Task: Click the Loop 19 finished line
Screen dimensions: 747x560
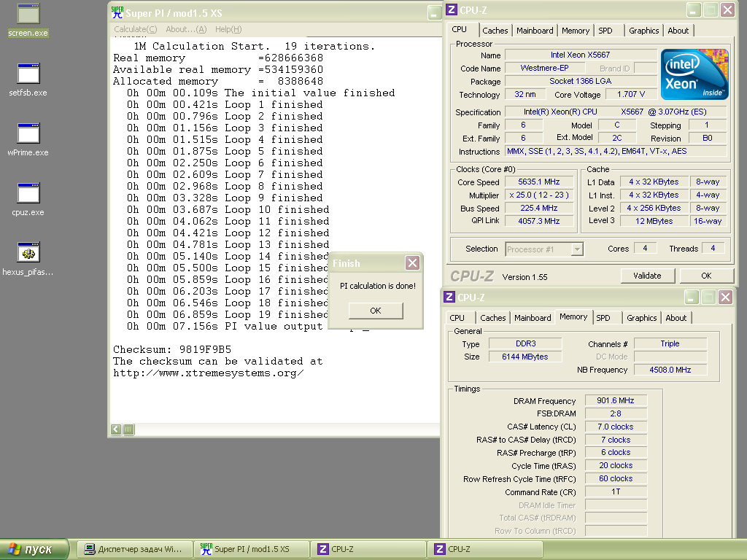Action: click(x=228, y=315)
